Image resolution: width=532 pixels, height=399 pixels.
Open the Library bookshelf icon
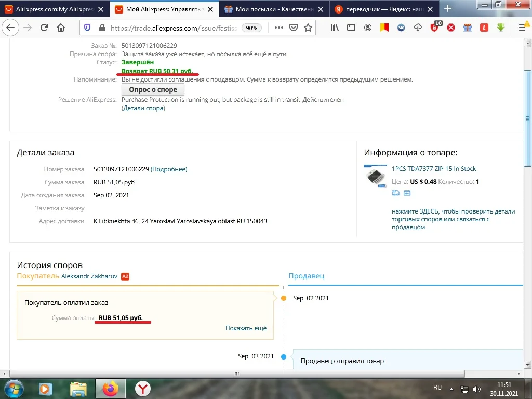coord(335,28)
